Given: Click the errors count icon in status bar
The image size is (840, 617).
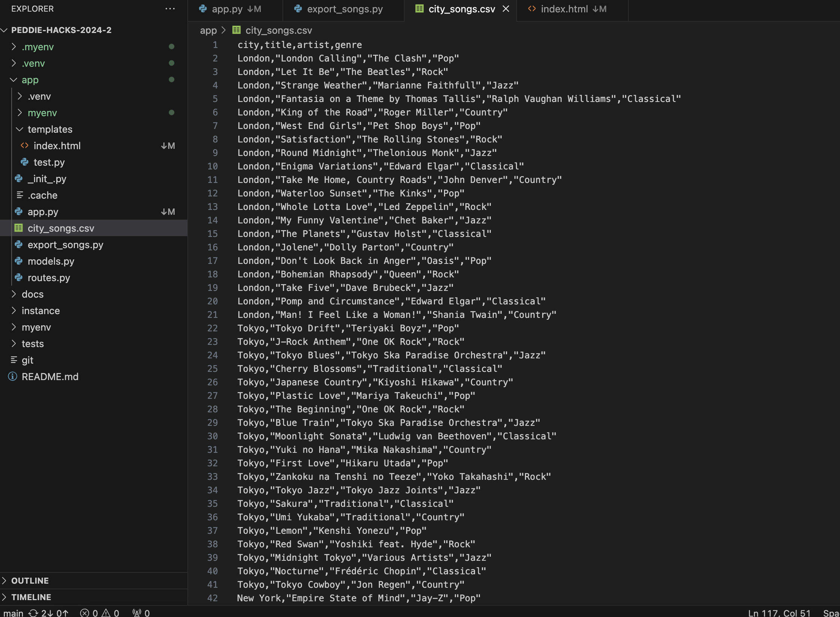Looking at the screenshot, I should (x=85, y=613).
